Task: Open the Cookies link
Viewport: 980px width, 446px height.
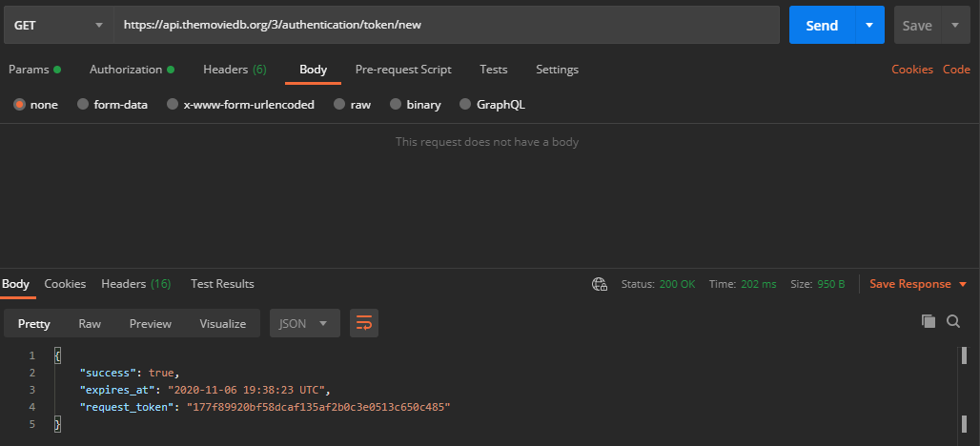Action: click(912, 70)
